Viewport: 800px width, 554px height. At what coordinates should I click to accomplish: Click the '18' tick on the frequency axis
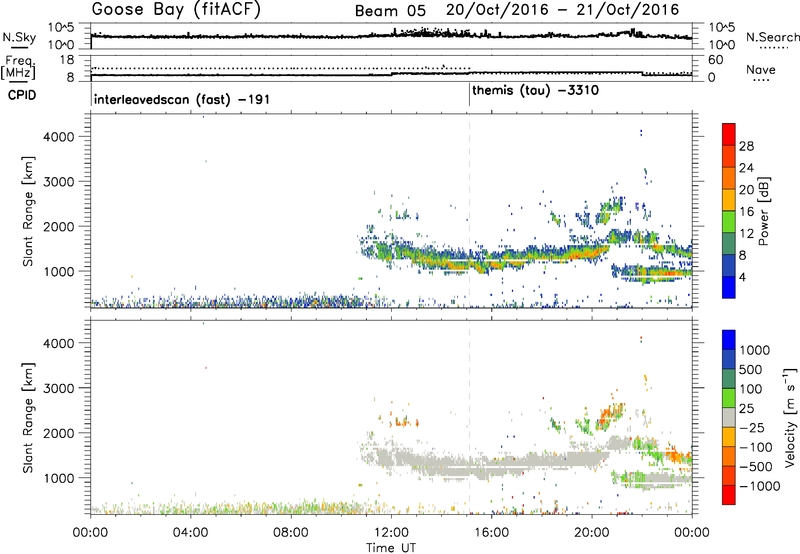(67, 60)
